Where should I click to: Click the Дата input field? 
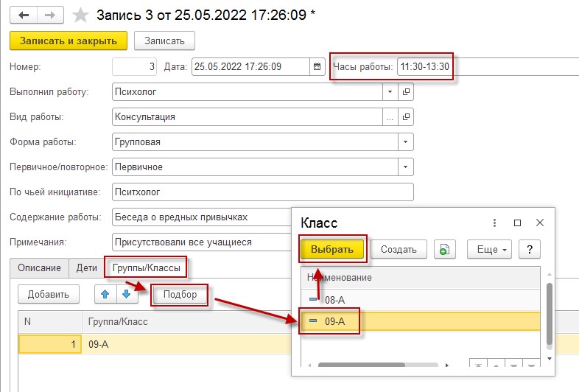coord(250,67)
